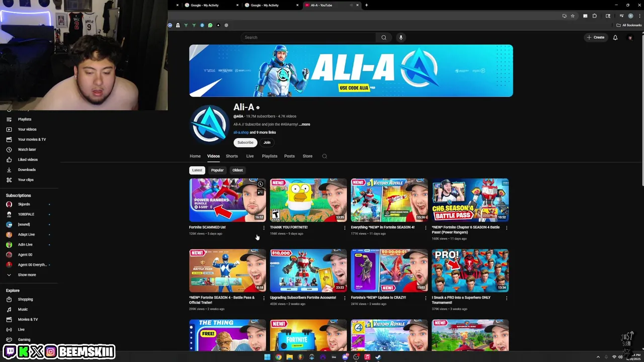Focus the YouTube search box

pos(308,37)
